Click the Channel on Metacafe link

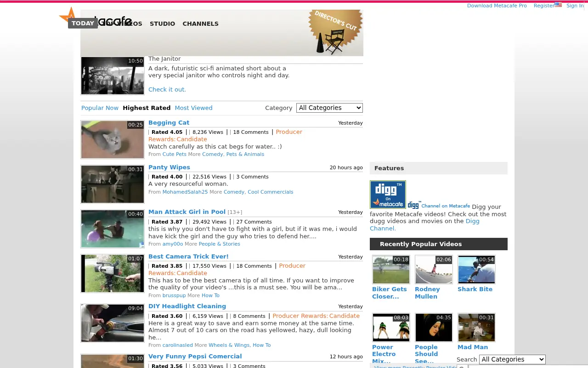click(446, 206)
